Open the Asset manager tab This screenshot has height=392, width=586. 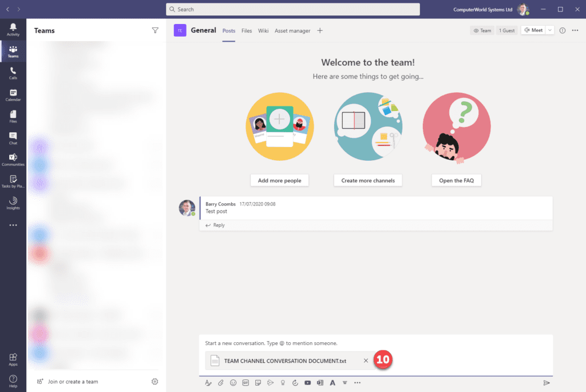292,31
